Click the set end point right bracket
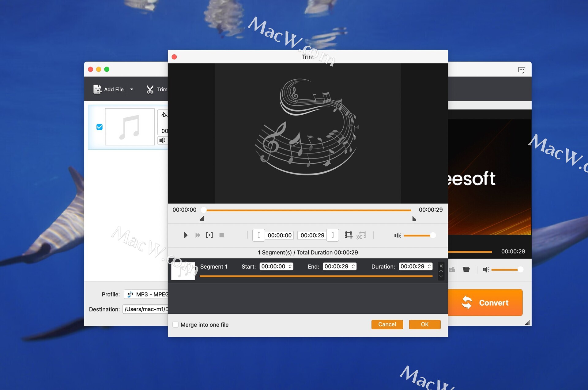Viewport: 588px width, 390px height. pyautogui.click(x=333, y=235)
